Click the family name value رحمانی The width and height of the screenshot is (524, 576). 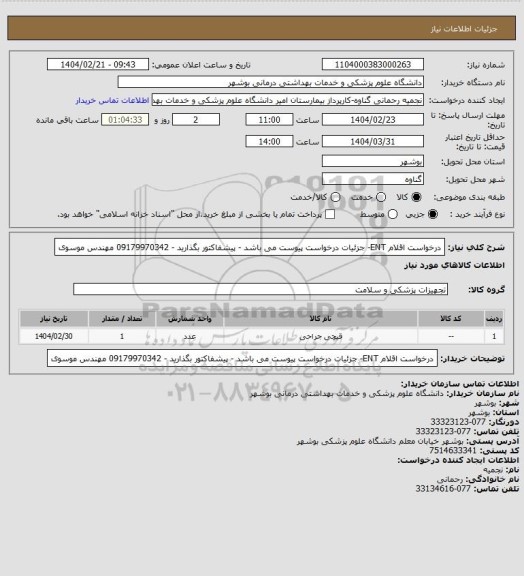tap(450, 479)
